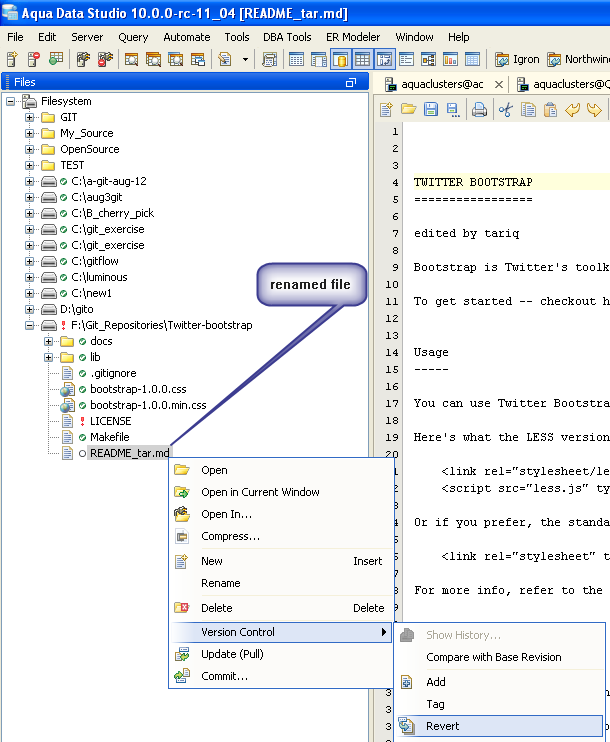Screen dimensions: 610x742
Task: Open the Automate menu
Action: [x=186, y=37]
